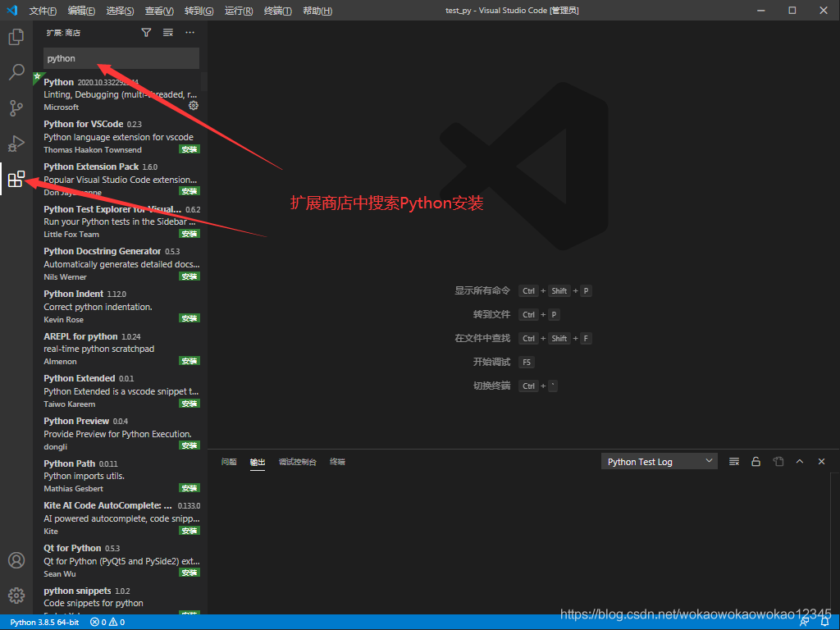
Task: Toggle output scroll lock
Action: click(x=756, y=461)
